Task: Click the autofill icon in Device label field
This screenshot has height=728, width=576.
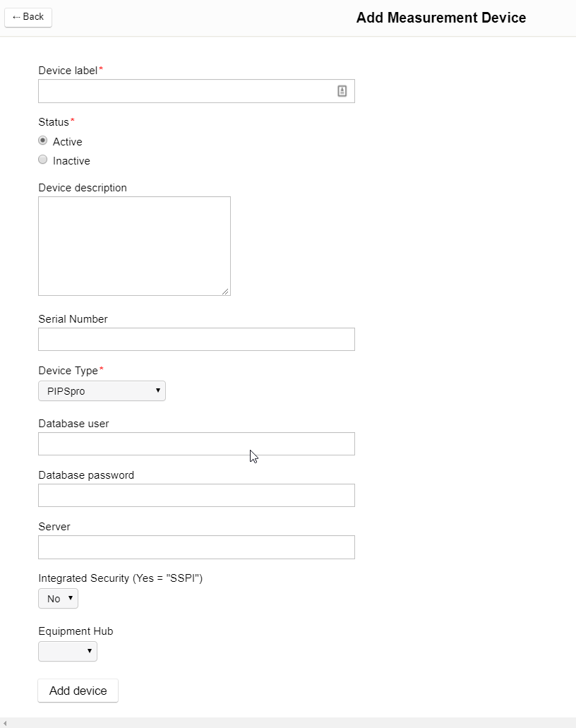Action: pos(342,91)
